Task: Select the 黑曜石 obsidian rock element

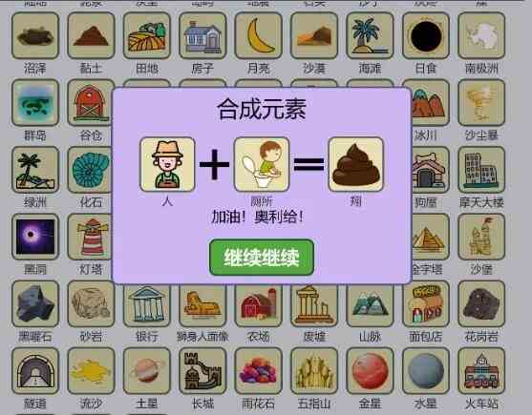Action: point(35,303)
